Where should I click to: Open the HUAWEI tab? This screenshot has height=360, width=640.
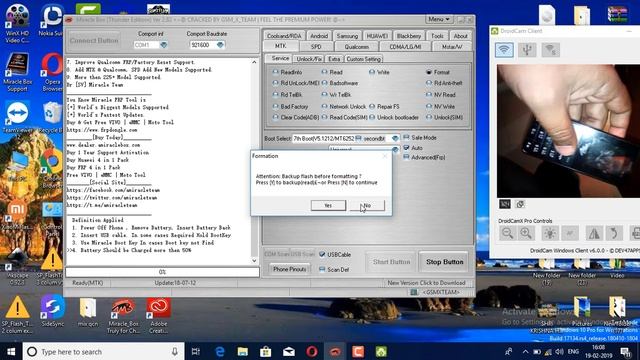click(377, 36)
